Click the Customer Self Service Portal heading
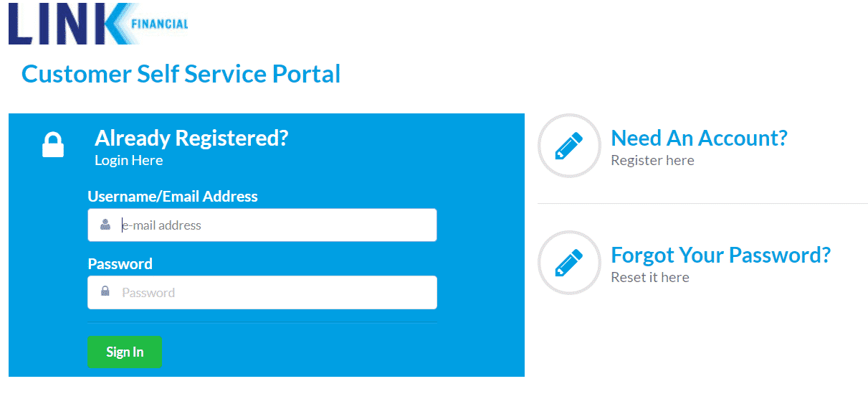 181,73
